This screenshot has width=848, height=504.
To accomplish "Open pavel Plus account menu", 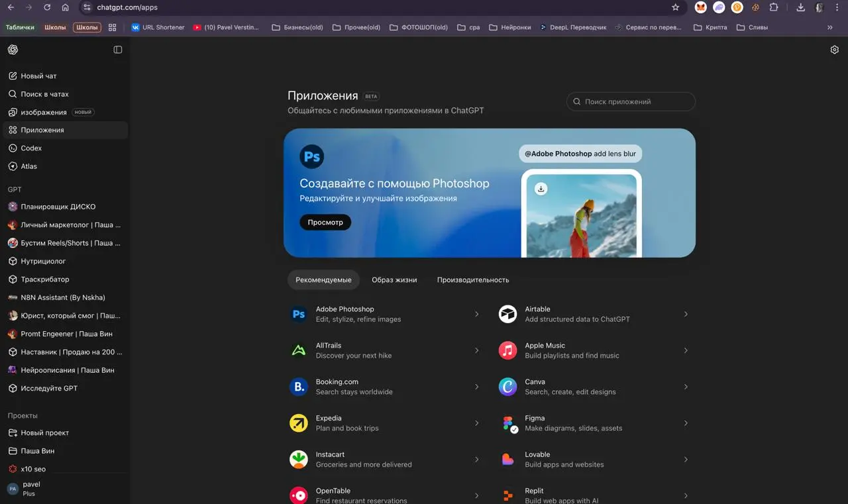I will pos(65,489).
